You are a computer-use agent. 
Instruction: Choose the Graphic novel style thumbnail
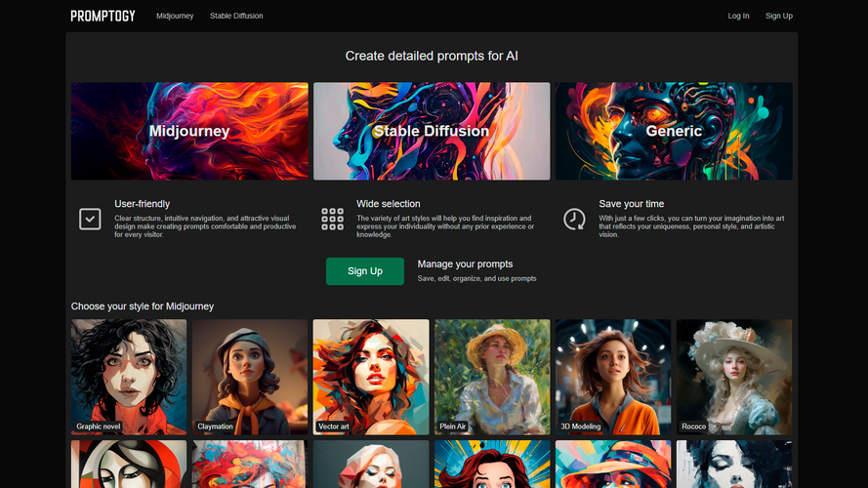pyautogui.click(x=129, y=377)
